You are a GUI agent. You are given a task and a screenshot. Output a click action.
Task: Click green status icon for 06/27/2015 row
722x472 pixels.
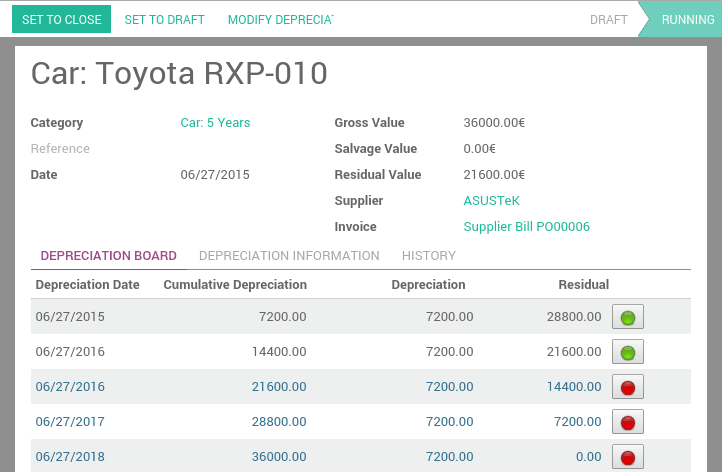click(627, 318)
